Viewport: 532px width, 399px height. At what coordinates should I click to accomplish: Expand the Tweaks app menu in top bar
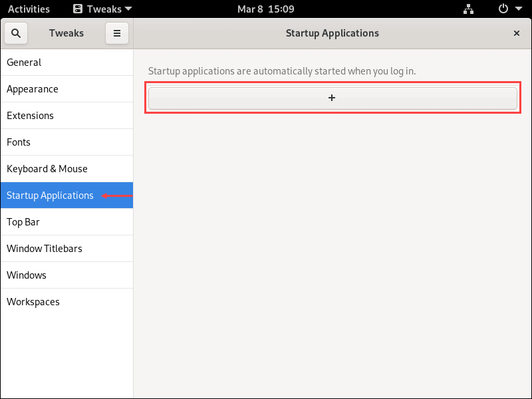pos(102,9)
